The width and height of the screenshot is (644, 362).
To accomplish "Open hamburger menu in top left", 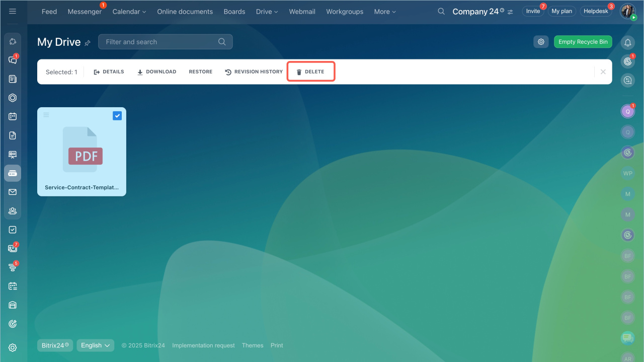I will pos(13,11).
